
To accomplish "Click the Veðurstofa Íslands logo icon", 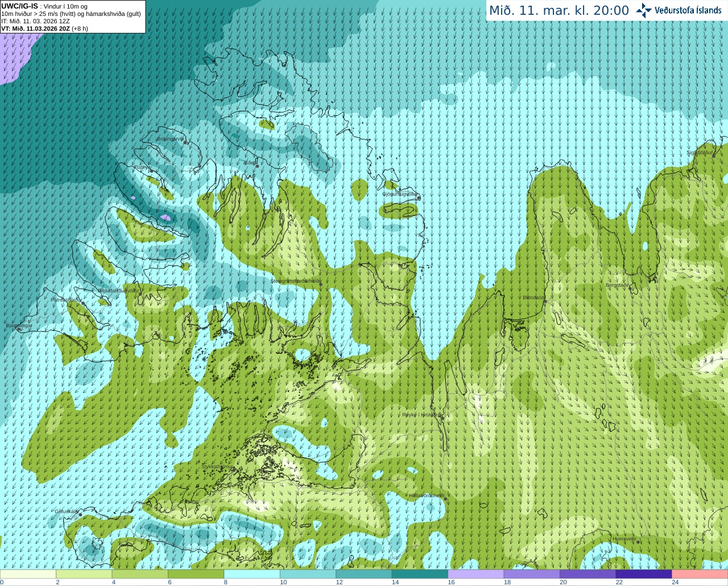I will coord(643,10).
